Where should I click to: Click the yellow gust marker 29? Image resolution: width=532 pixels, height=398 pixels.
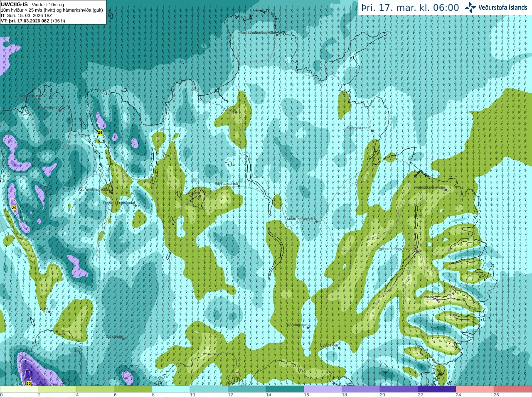coord(14,208)
